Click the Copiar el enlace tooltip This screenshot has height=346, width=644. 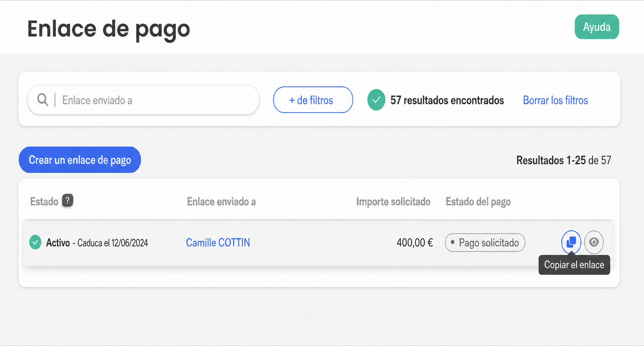(574, 265)
